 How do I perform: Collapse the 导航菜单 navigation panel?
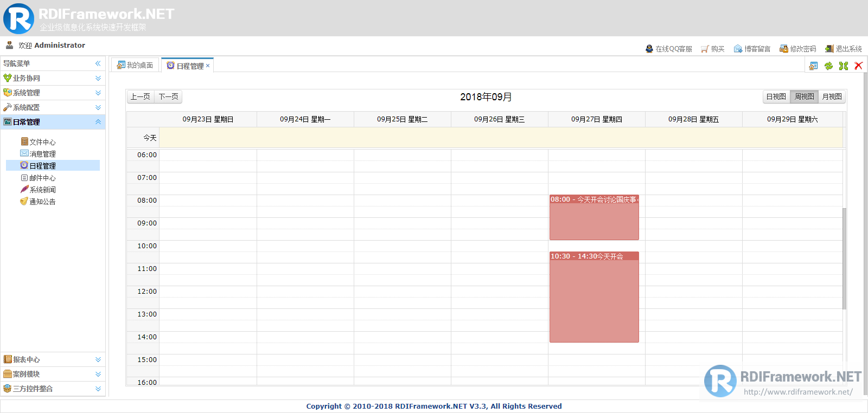98,63
